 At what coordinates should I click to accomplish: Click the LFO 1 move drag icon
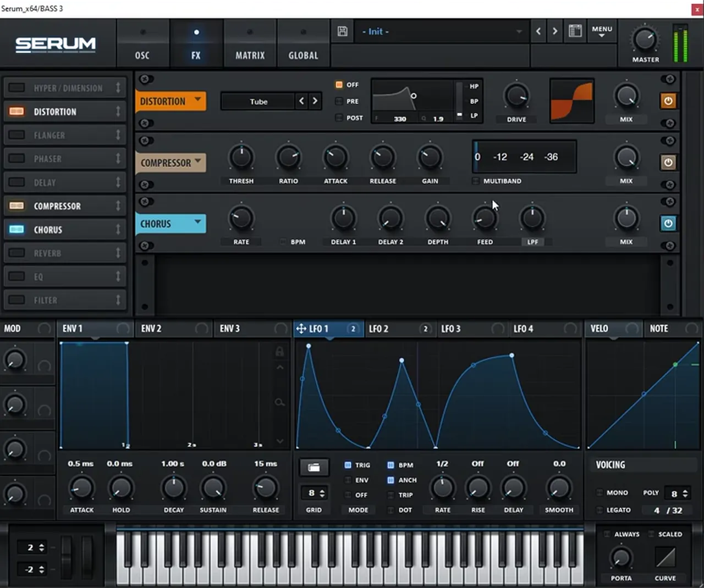click(301, 329)
